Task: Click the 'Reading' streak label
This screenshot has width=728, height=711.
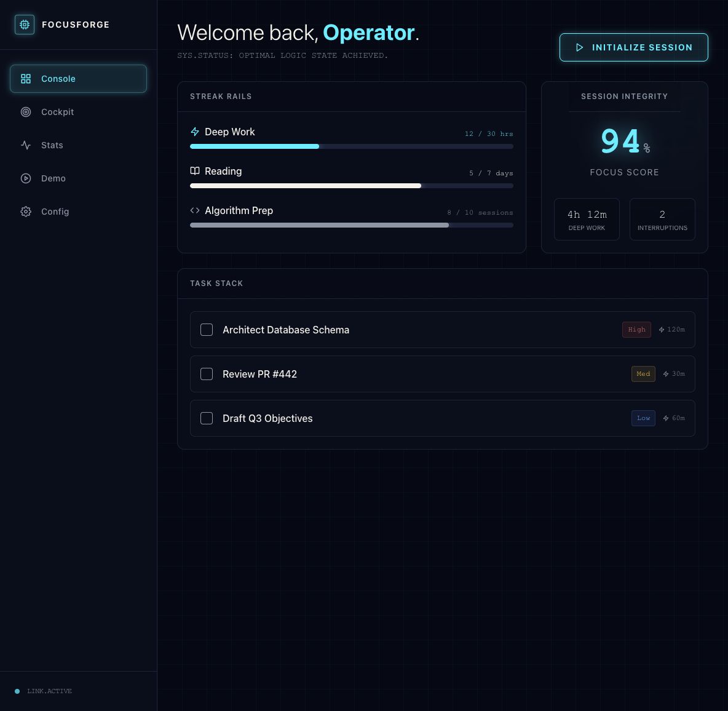Action: click(223, 172)
